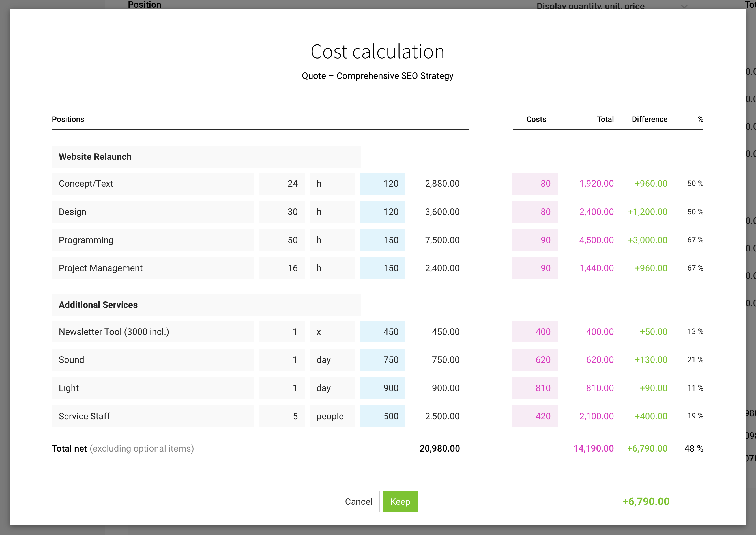Edit the Light unit price 900

point(383,388)
